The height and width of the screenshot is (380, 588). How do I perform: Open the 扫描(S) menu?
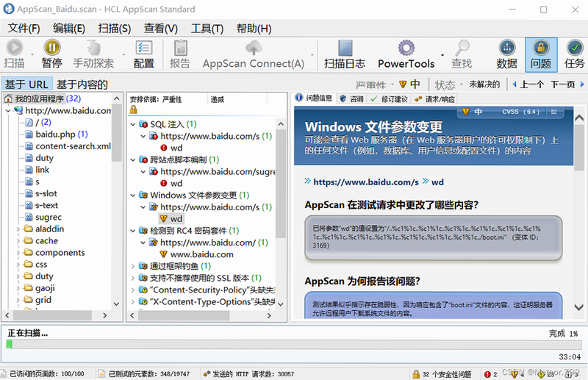[115, 29]
